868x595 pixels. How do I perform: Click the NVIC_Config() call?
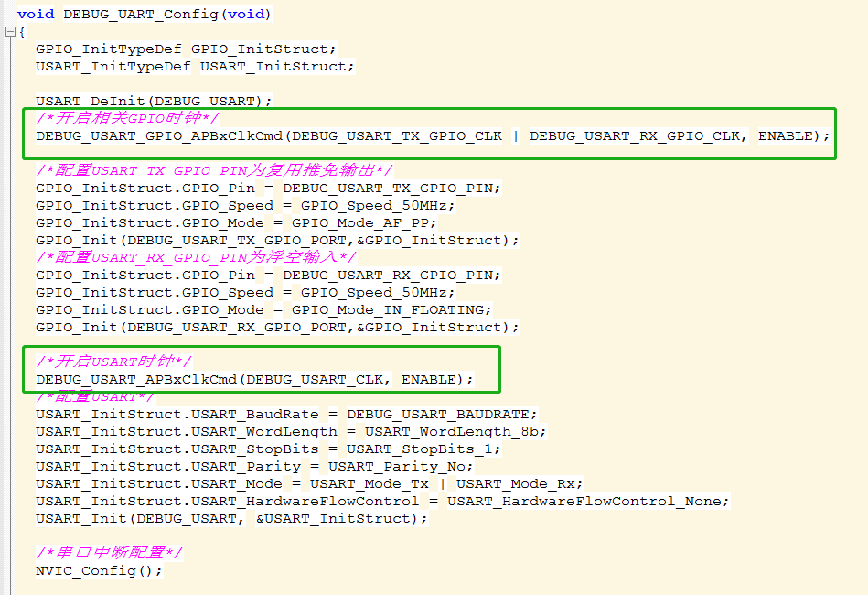point(99,570)
